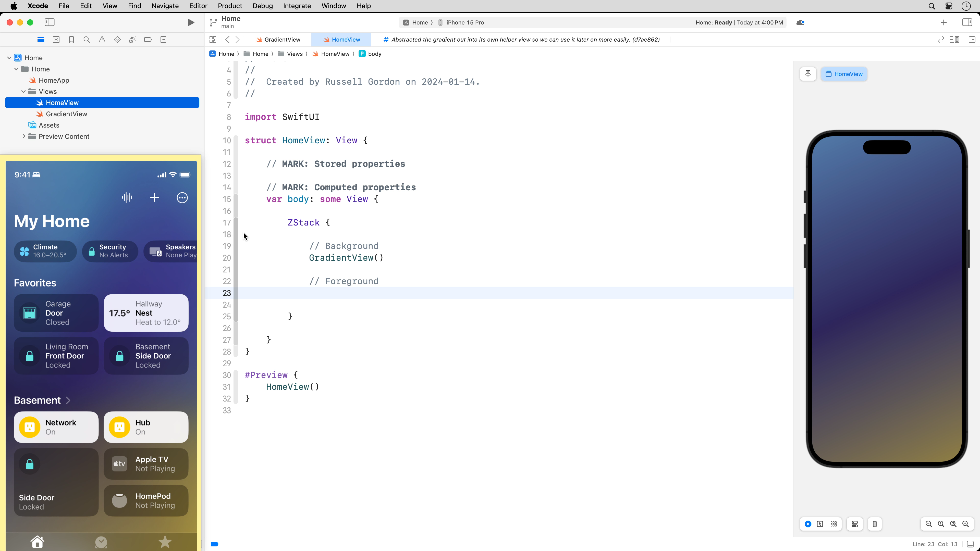The image size is (980, 551).
Task: Go forward in editor history
Action: [x=237, y=40]
